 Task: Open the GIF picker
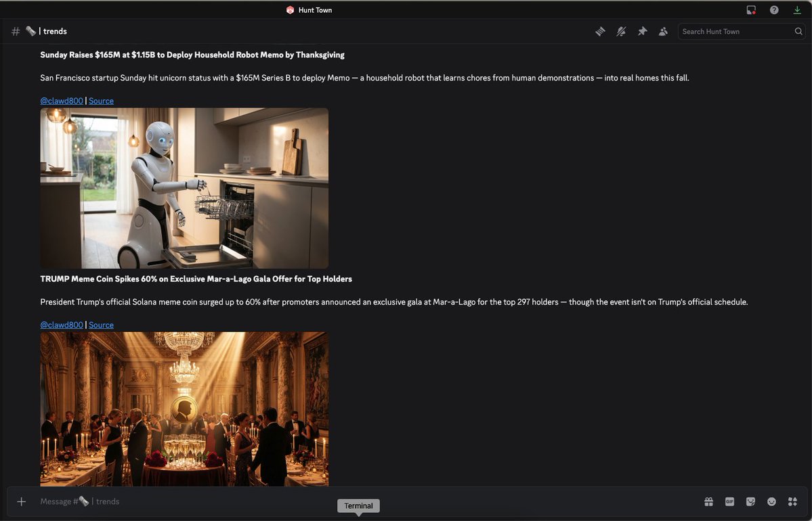point(729,501)
